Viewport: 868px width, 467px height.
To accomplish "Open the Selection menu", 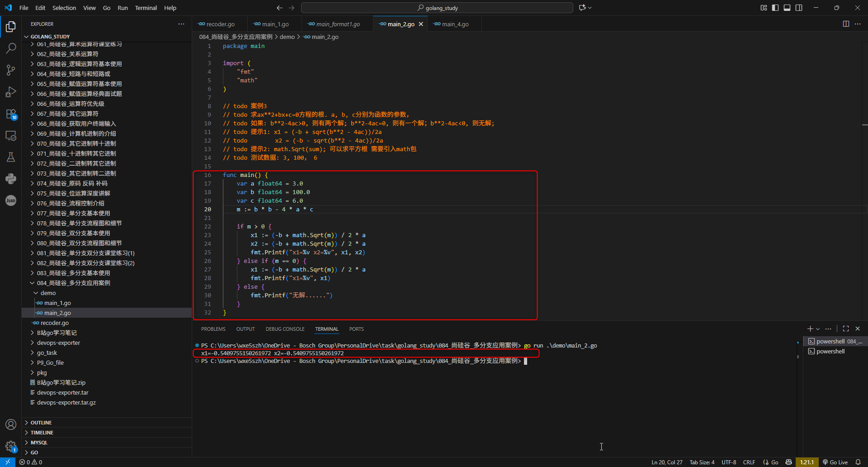I will [64, 8].
